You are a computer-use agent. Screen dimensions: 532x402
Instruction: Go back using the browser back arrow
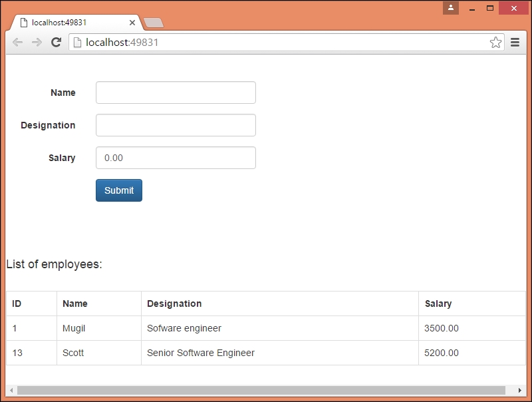click(18, 43)
